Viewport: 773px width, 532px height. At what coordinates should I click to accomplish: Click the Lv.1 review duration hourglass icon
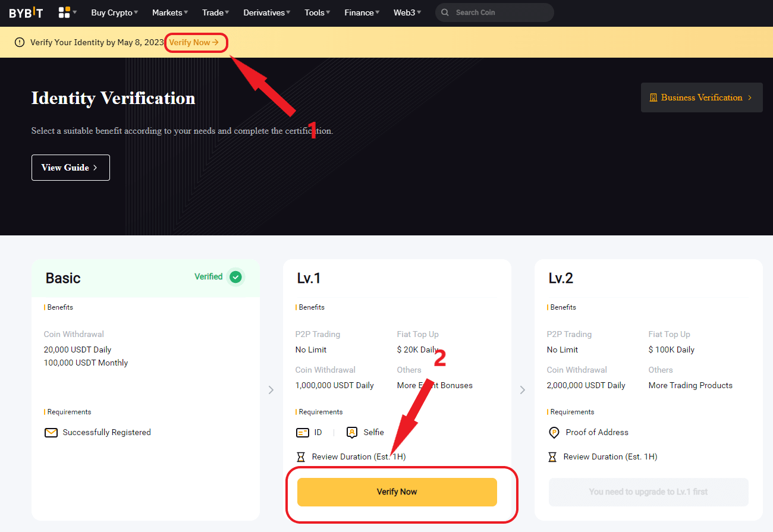(x=300, y=457)
